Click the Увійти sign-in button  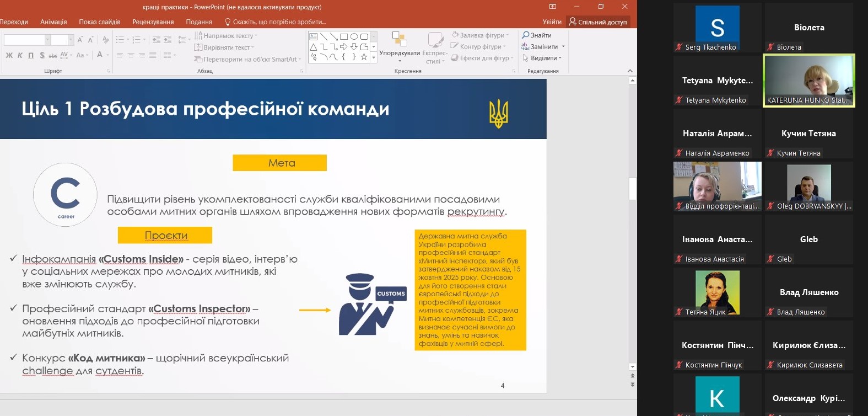pyautogui.click(x=552, y=22)
